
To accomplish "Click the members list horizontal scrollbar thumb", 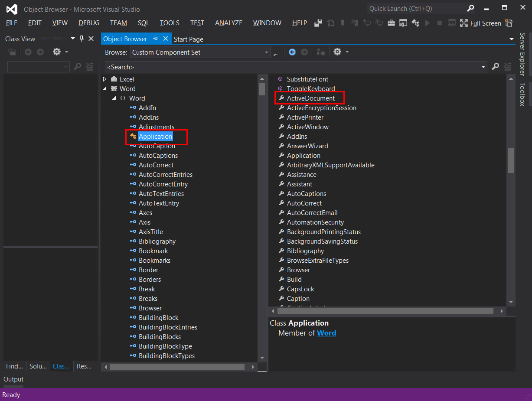I will coord(385,311).
